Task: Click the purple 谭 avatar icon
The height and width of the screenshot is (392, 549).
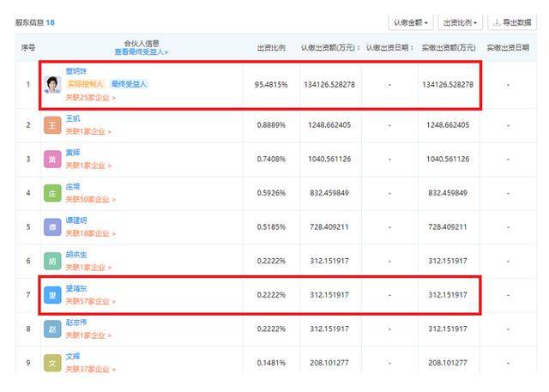Action: pos(52,227)
